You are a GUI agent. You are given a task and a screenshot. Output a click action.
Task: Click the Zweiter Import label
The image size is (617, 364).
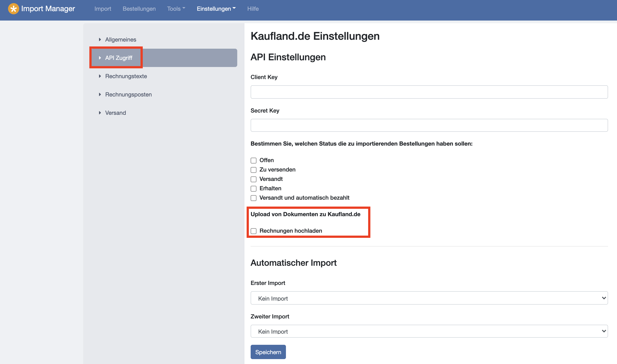(x=270, y=316)
